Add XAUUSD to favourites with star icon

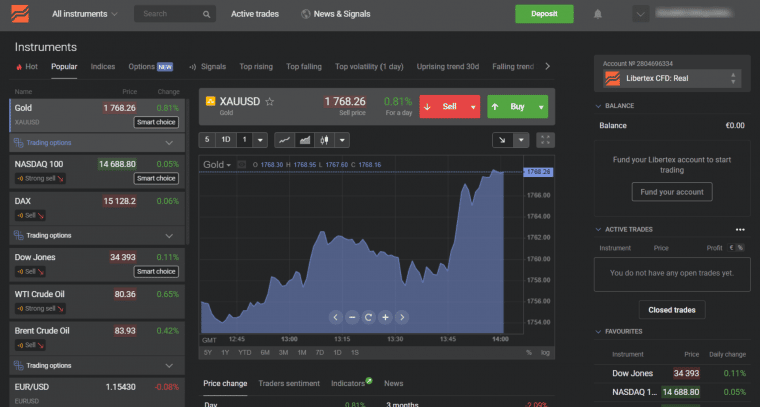click(270, 102)
